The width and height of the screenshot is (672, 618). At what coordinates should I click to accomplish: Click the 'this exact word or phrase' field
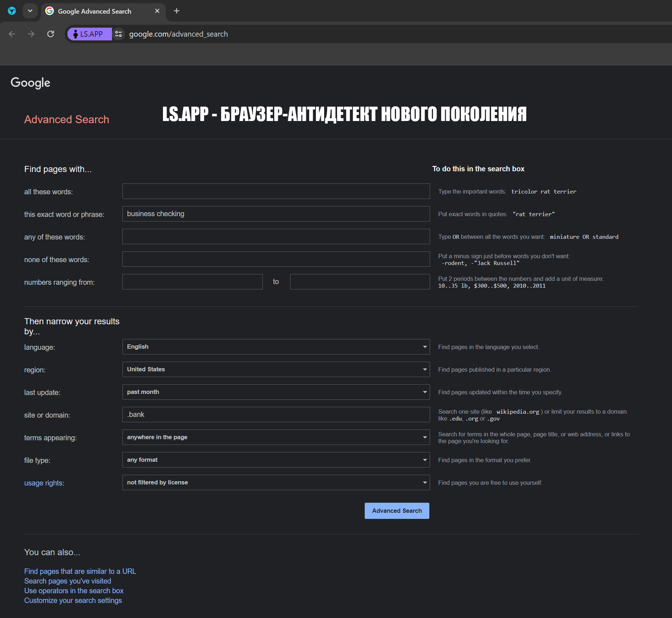pos(276,214)
